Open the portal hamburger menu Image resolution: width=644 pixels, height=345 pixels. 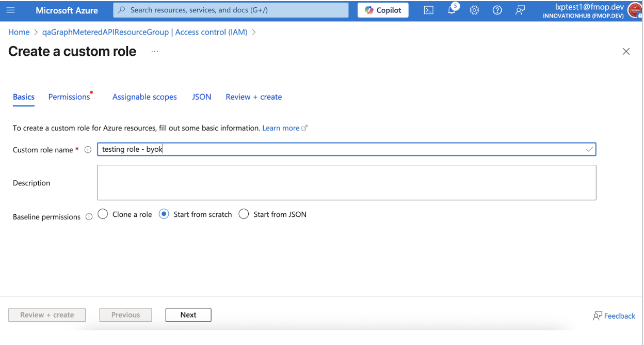[10, 10]
